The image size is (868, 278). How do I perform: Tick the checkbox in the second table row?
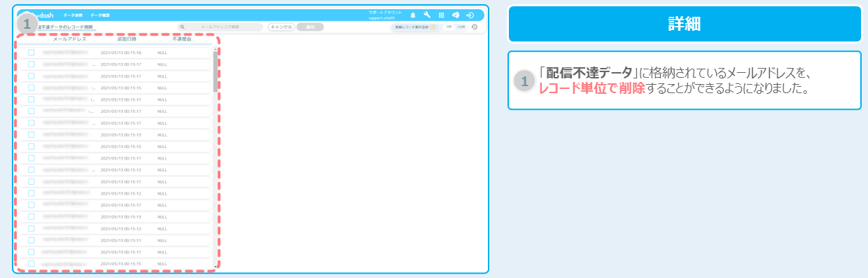31,64
